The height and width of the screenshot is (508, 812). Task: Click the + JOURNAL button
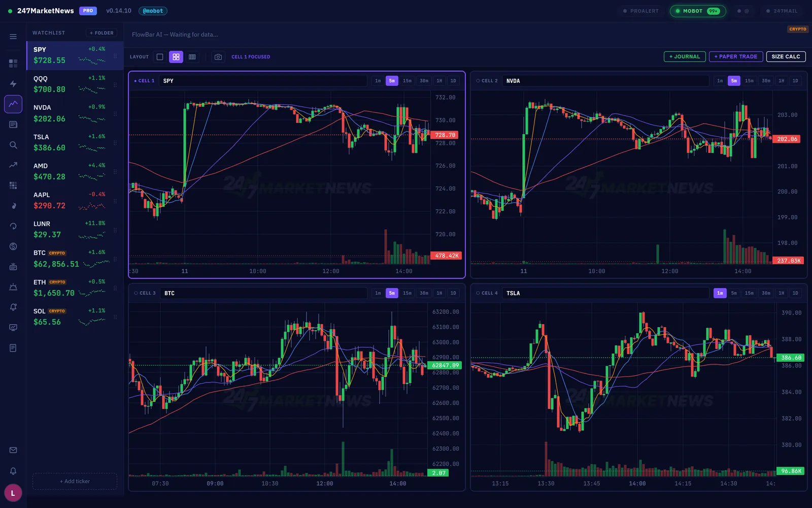click(x=685, y=56)
